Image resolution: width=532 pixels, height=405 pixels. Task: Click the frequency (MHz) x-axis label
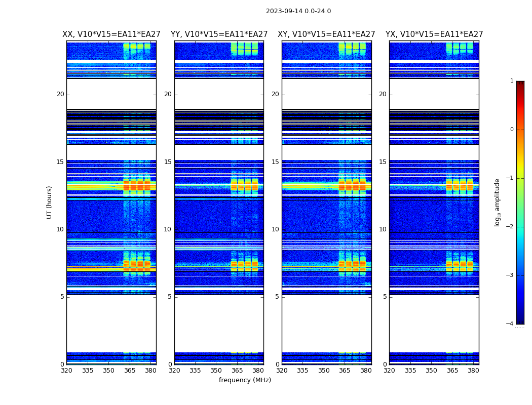coord(245,380)
